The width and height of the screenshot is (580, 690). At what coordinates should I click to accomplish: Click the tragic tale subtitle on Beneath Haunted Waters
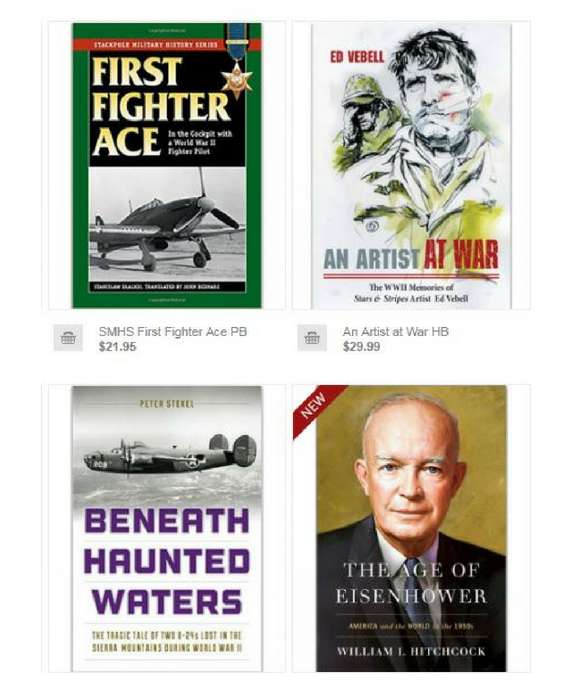coord(167,642)
